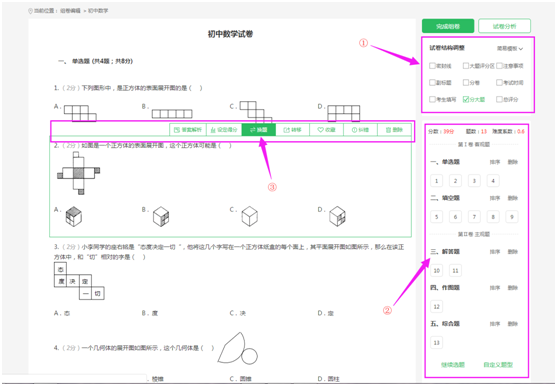Click the character net diagram in question 3
The height and width of the screenshot is (386, 557).
click(79, 281)
